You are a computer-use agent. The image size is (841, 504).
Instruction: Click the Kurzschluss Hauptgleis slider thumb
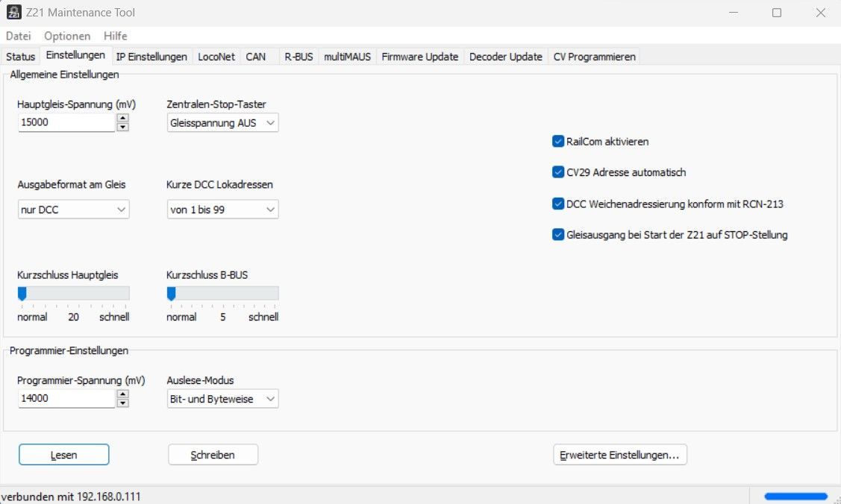click(22, 294)
